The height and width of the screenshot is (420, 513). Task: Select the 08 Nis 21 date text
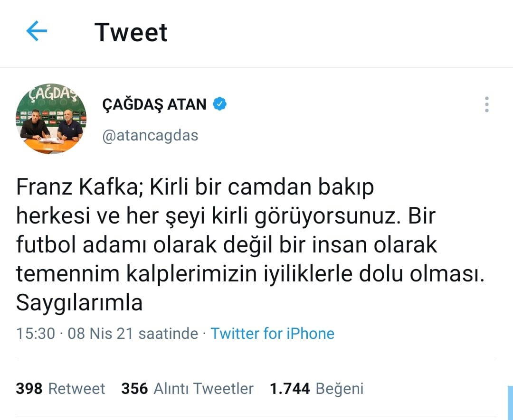100,334
